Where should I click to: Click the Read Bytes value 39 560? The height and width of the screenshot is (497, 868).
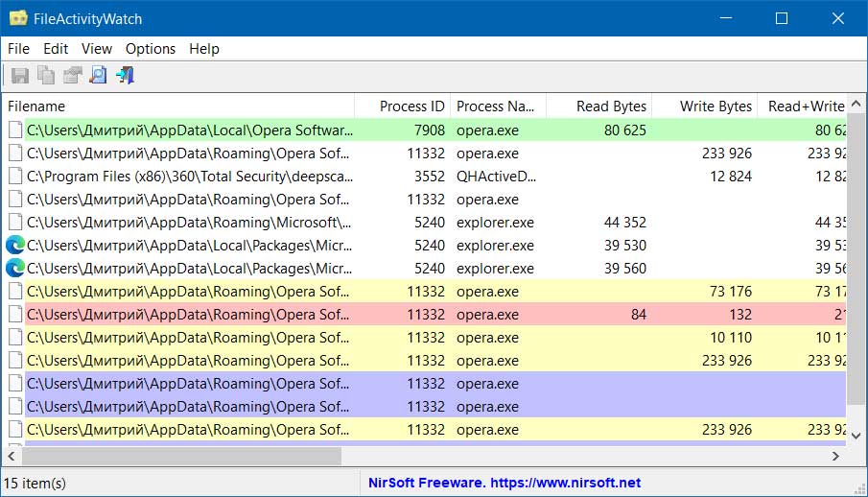pos(625,269)
